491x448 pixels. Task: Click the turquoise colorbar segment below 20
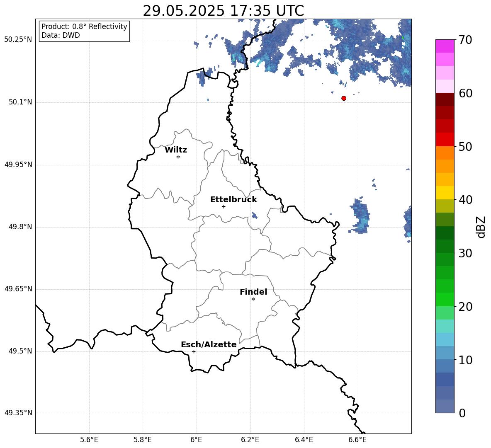point(445,326)
